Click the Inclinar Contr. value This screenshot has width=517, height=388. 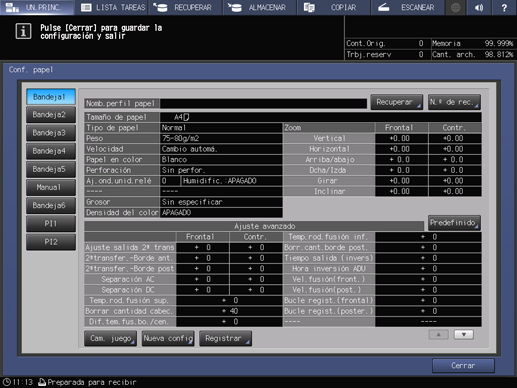[x=455, y=192]
